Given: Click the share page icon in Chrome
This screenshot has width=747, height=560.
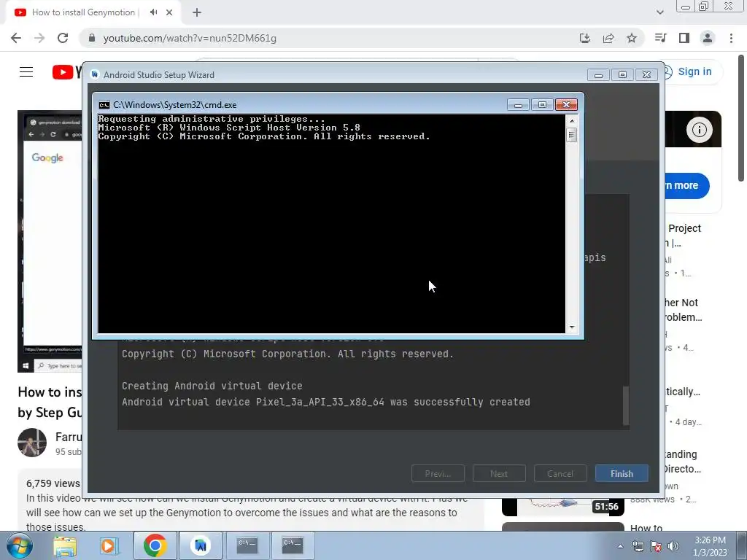Looking at the screenshot, I should tap(608, 38).
